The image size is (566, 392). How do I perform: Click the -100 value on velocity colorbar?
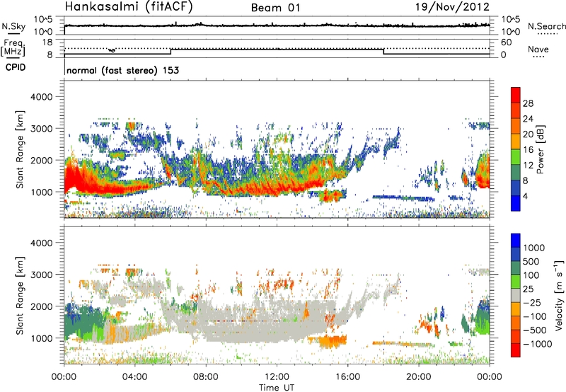click(535, 316)
